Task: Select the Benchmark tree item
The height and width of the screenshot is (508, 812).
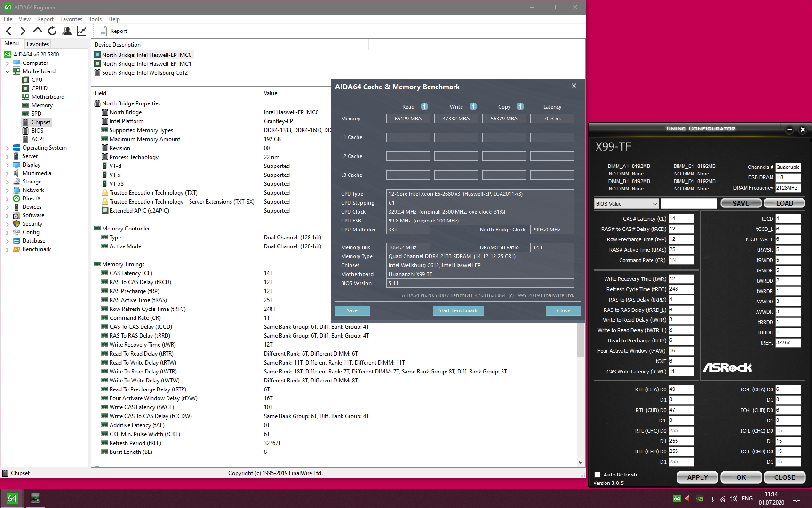Action: pyautogui.click(x=32, y=249)
